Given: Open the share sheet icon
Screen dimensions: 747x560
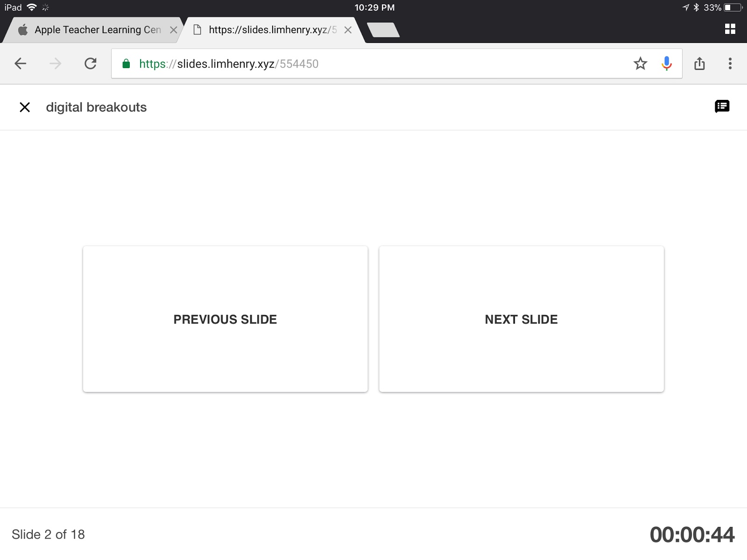Looking at the screenshot, I should click(x=699, y=63).
